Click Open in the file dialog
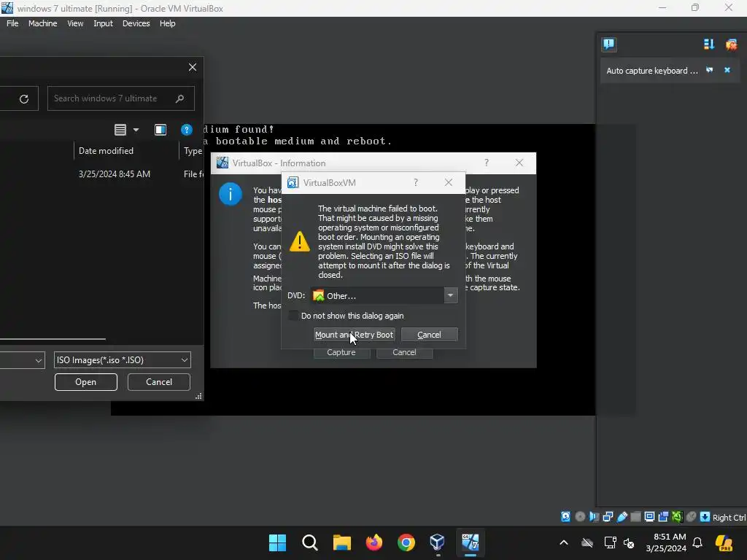This screenshot has width=747, height=560. pyautogui.click(x=86, y=382)
